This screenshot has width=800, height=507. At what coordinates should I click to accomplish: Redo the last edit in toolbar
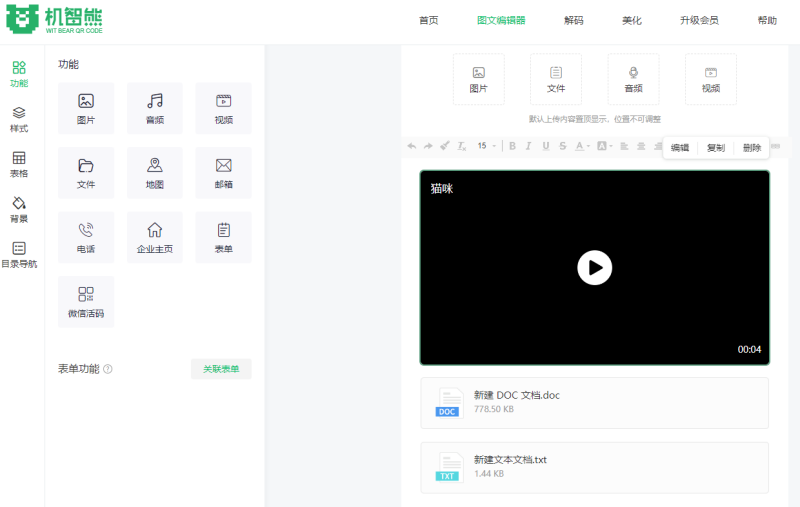(x=428, y=146)
